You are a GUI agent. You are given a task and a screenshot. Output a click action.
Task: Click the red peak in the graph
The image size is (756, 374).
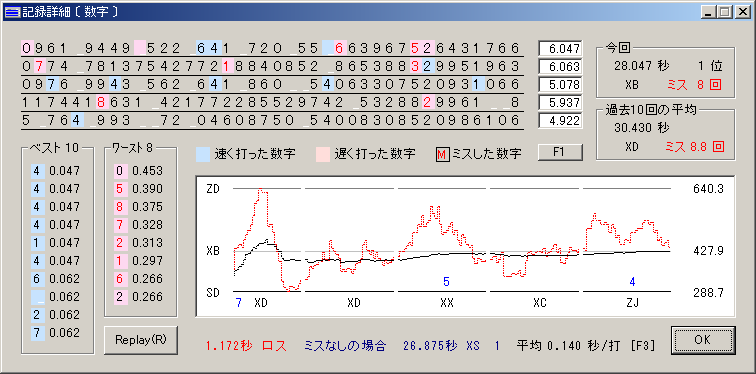[x=262, y=190]
